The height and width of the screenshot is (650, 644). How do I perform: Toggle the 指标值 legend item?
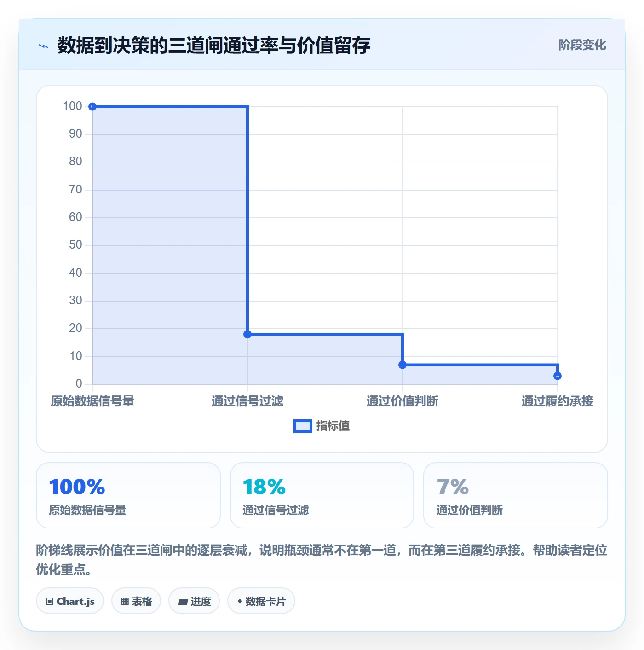[322, 426]
